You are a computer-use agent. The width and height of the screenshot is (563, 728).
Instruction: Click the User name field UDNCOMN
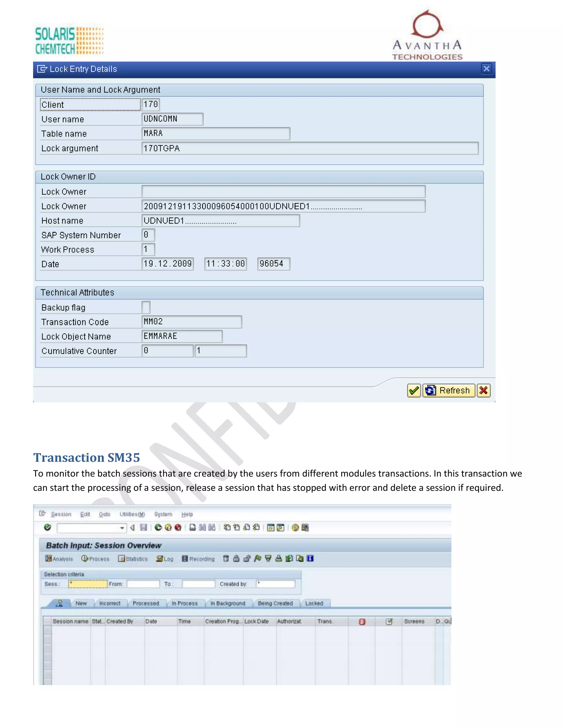[x=172, y=119]
